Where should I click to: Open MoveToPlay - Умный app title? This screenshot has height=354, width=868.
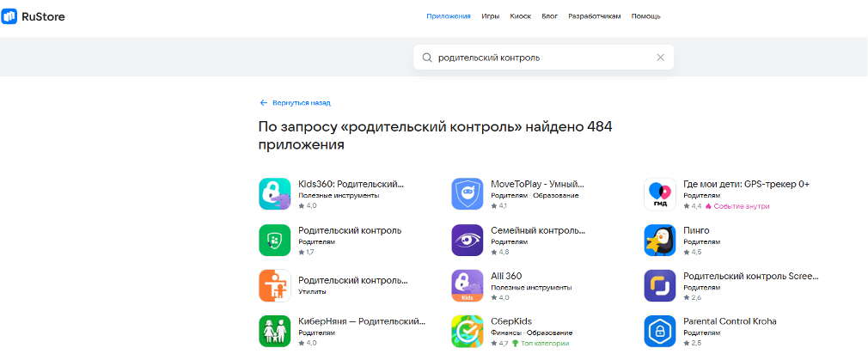point(537,185)
